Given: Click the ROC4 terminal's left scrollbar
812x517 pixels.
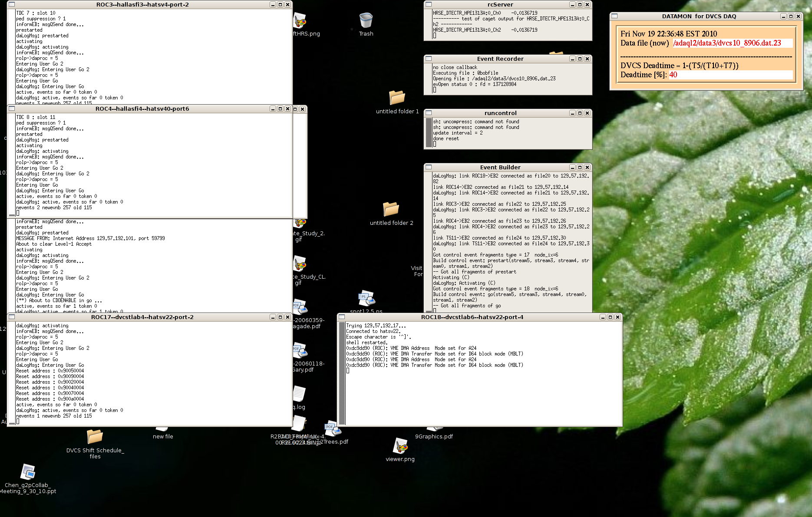Looking at the screenshot, I should tap(12, 165).
